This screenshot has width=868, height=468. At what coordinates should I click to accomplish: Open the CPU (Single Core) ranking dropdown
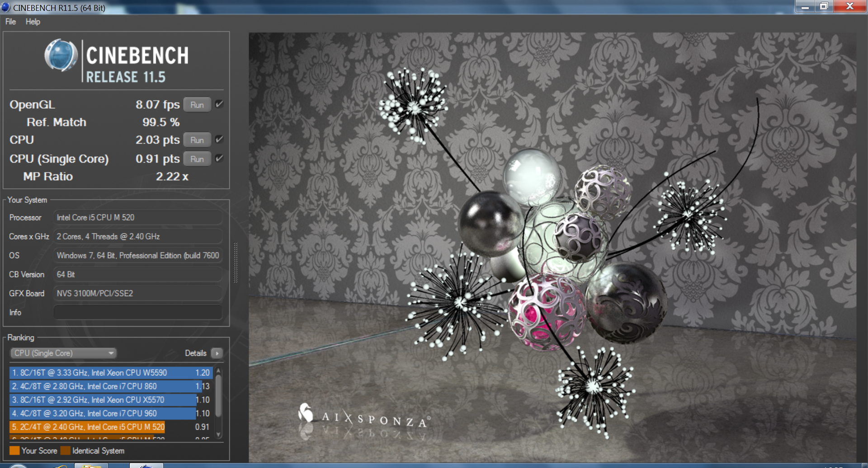(63, 353)
